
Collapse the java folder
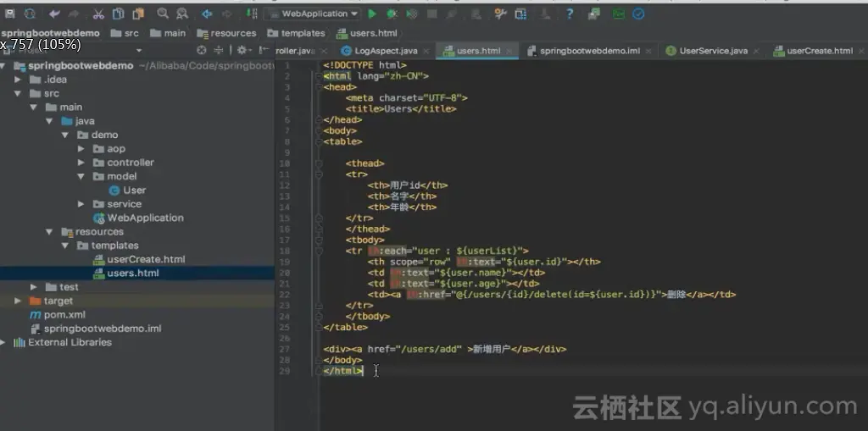(x=49, y=121)
